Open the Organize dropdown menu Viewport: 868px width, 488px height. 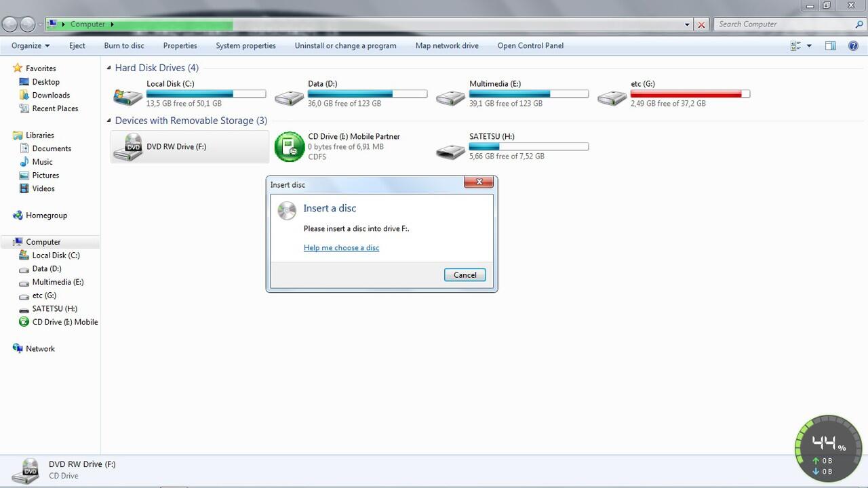click(31, 45)
